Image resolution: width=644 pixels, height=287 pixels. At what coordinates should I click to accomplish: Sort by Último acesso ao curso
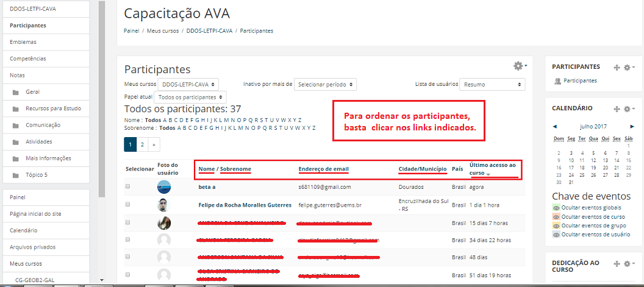click(492, 169)
